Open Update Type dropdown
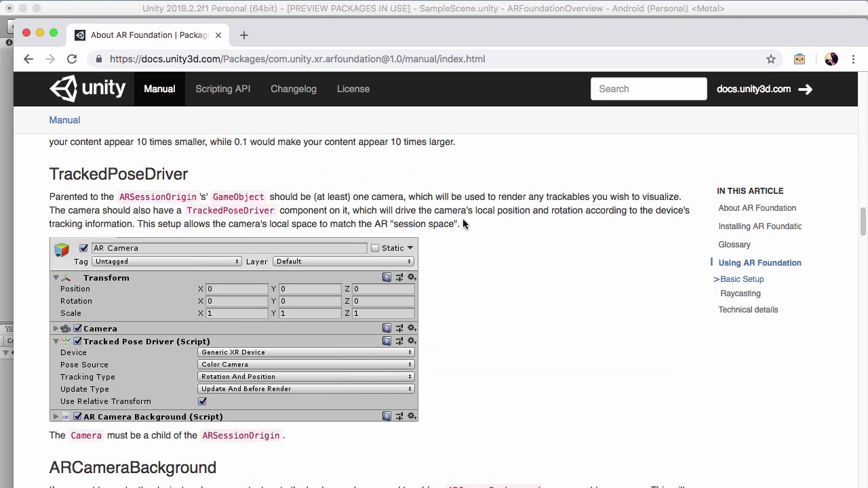 [306, 389]
